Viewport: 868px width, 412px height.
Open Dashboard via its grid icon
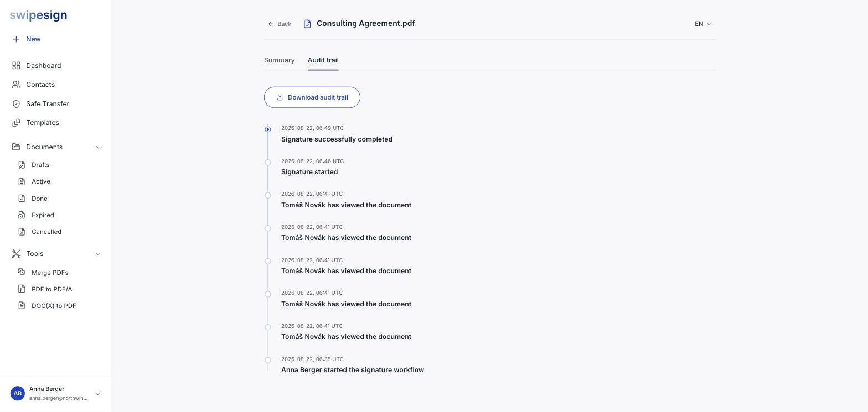16,66
